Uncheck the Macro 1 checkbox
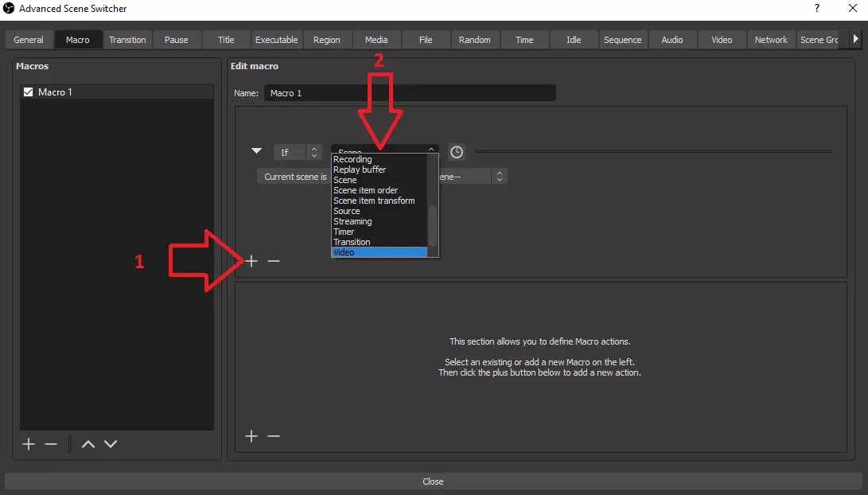 tap(29, 92)
